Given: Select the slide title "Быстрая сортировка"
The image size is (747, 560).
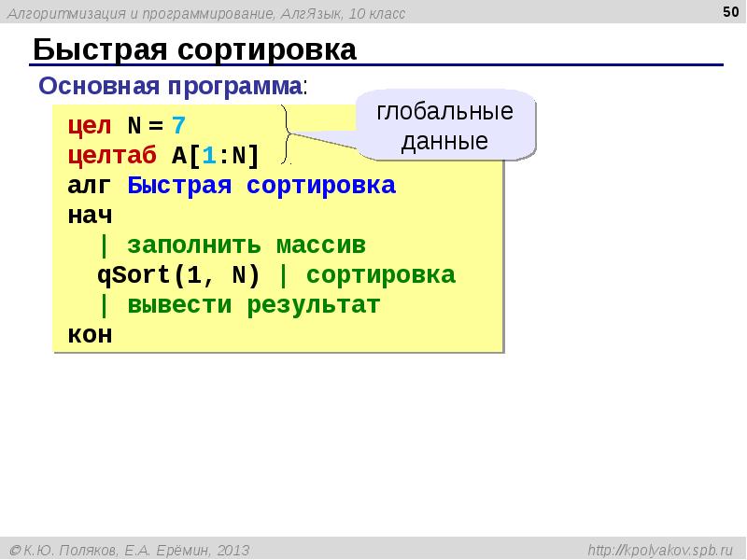Looking at the screenshot, I should pyautogui.click(x=195, y=49).
